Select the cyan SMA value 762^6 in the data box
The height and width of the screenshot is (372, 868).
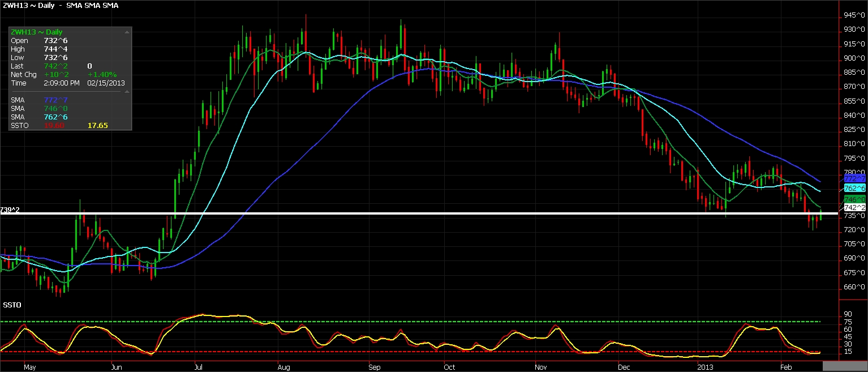click(55, 117)
